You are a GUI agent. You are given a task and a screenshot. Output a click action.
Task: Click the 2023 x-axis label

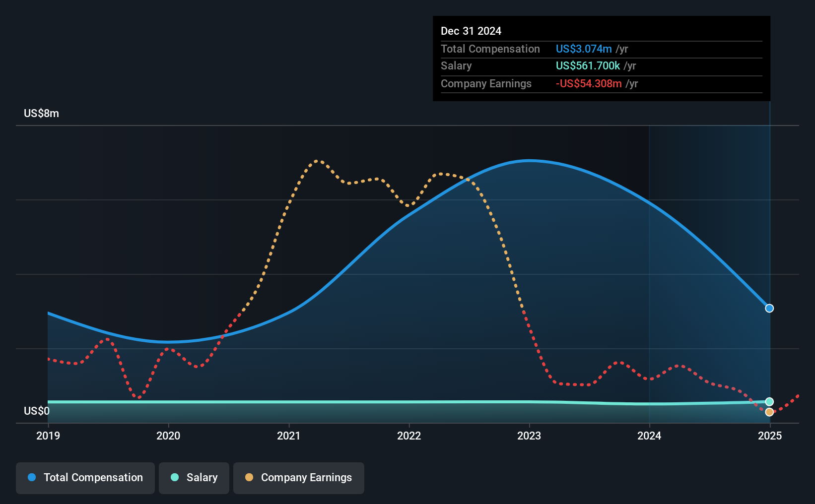(x=529, y=436)
